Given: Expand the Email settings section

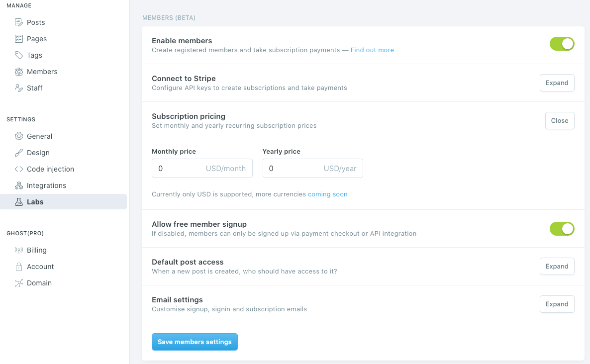Looking at the screenshot, I should (557, 304).
